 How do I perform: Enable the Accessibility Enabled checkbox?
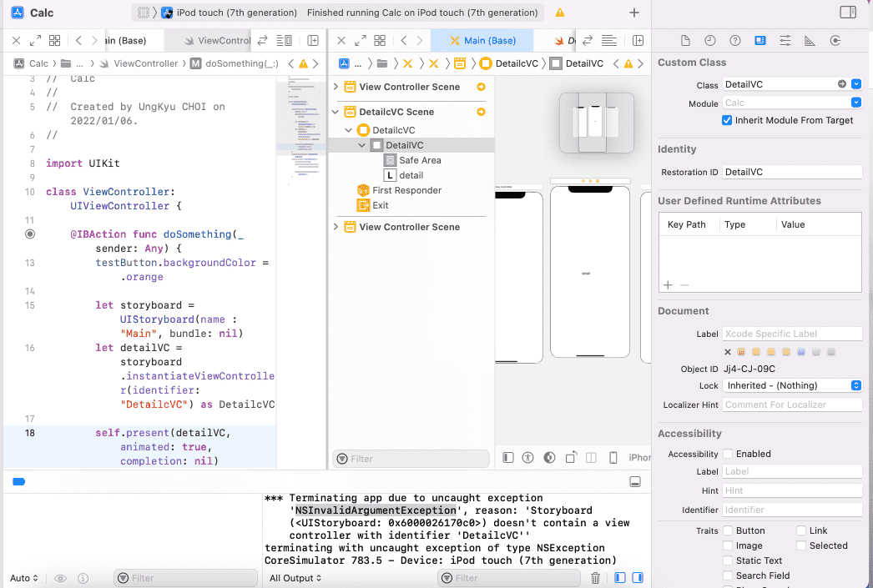[728, 454]
